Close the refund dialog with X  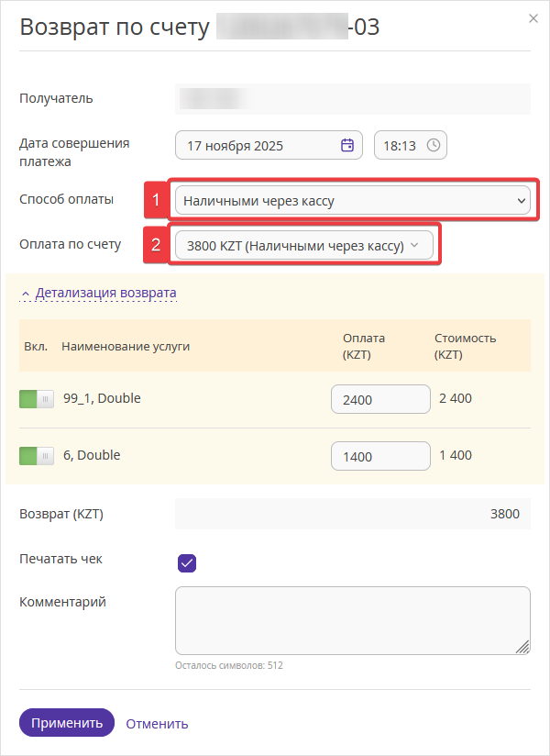(x=533, y=17)
